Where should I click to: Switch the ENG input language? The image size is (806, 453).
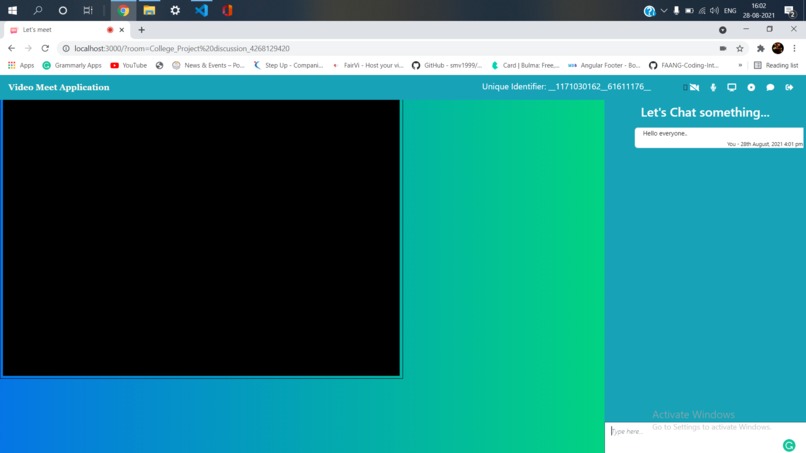click(730, 10)
